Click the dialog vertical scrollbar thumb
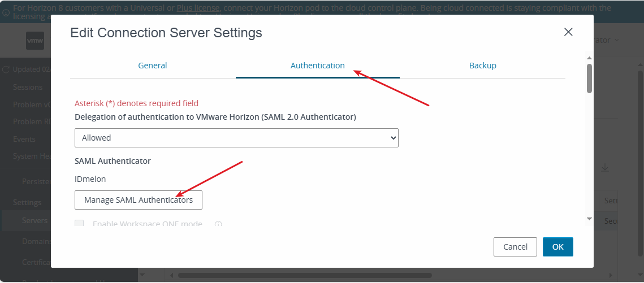 click(589, 79)
